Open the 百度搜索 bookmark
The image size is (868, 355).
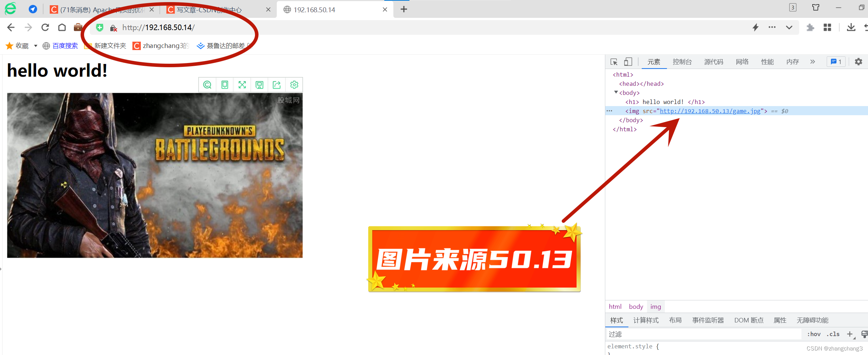click(x=60, y=46)
